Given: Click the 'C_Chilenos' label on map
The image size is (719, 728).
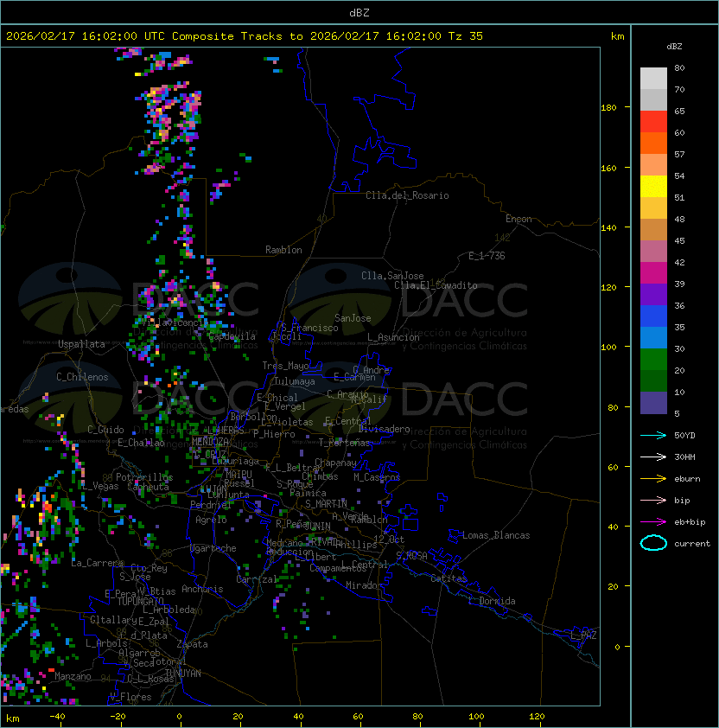Looking at the screenshot, I should click(82, 377).
